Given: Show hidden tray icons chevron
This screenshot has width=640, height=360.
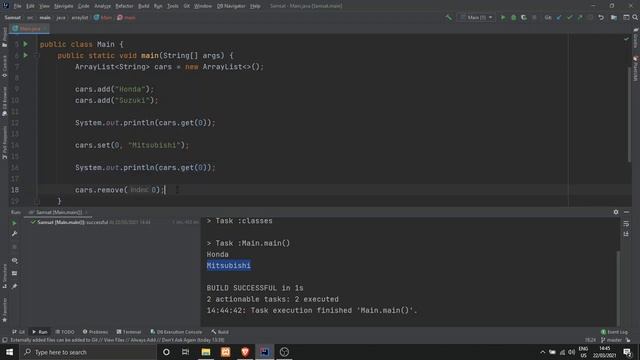Looking at the screenshot, I should 542,352.
